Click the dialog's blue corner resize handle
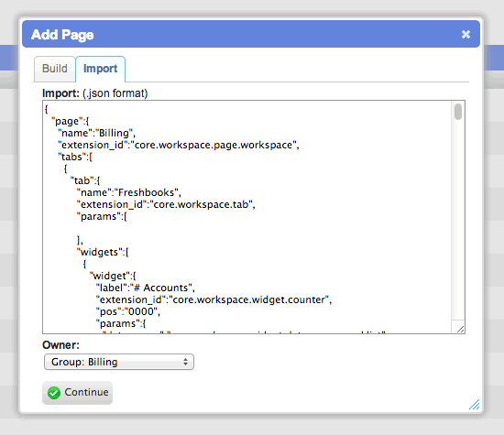This screenshot has height=435, width=504. tap(475, 405)
